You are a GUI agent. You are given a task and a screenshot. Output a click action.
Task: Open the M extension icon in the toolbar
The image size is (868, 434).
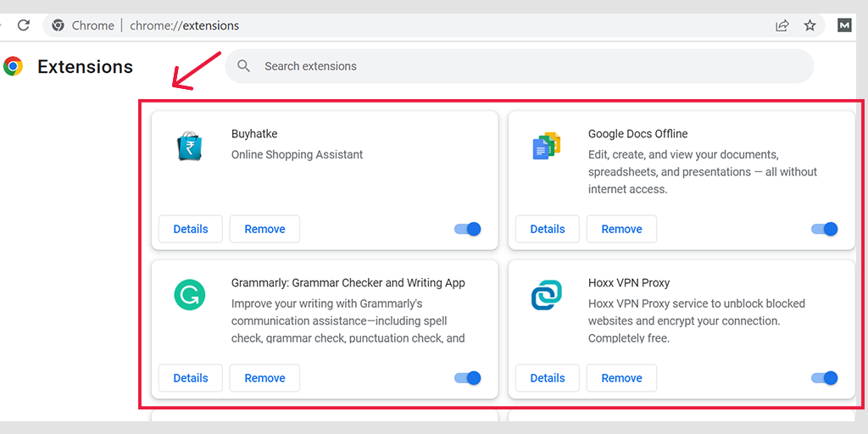(x=844, y=25)
